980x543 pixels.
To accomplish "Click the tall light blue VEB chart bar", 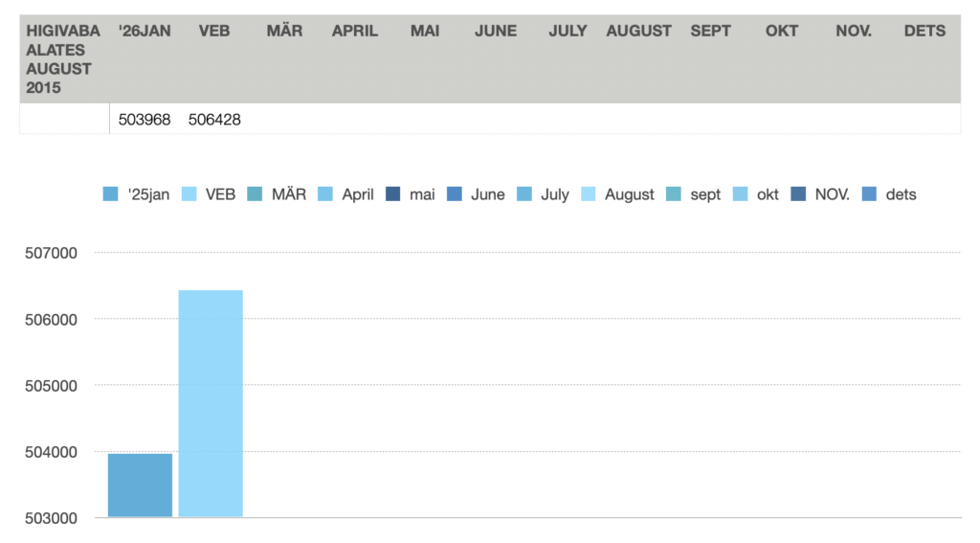I will click(211, 402).
